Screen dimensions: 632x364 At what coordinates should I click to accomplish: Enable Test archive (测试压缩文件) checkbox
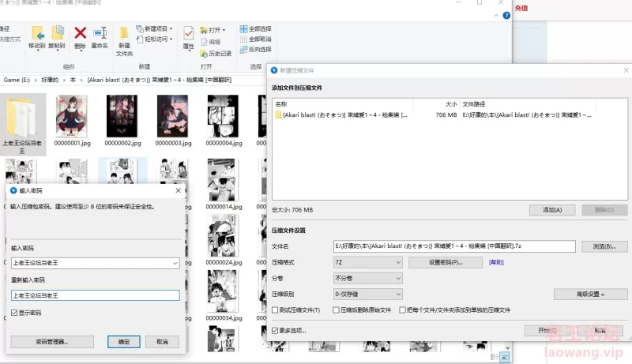coord(275,310)
